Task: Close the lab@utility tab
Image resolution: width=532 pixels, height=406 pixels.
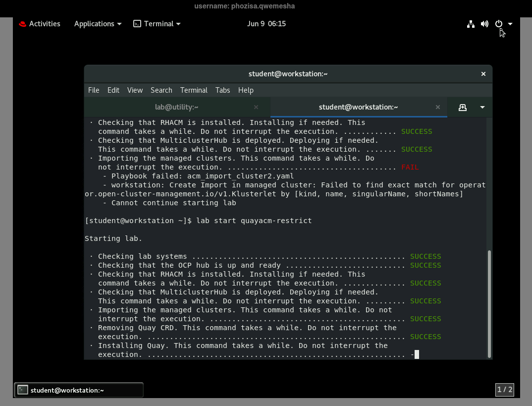Action: 256,107
